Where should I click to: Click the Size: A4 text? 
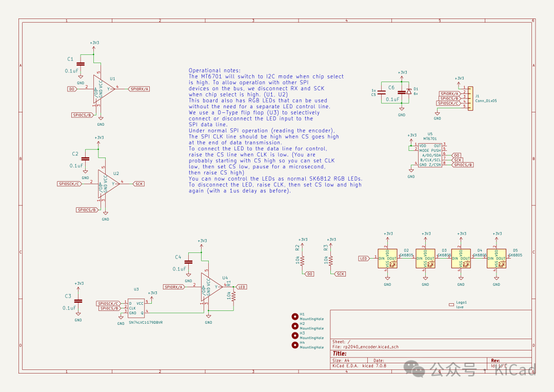point(341,361)
